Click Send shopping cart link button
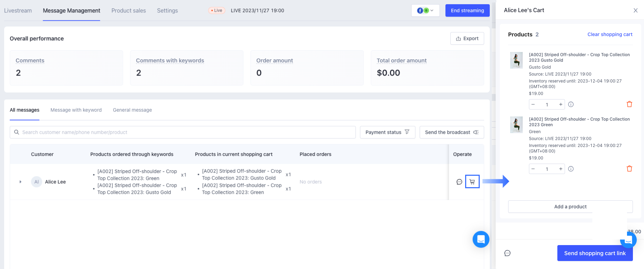Viewport: 644px width, 269px height. pyautogui.click(x=595, y=253)
